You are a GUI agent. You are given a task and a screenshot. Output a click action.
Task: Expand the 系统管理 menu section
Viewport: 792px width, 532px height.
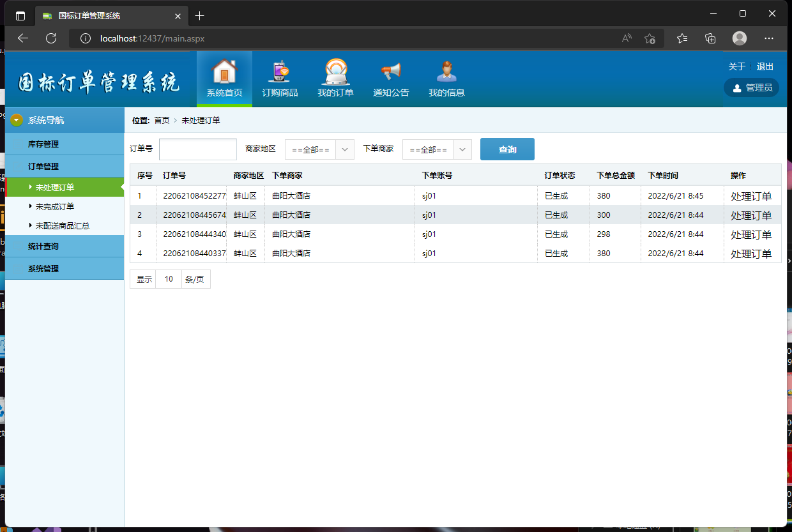point(65,269)
